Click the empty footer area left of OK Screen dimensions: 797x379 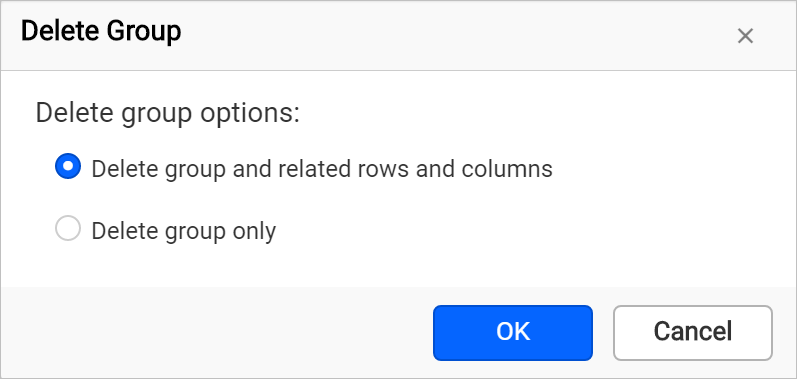pos(216,333)
